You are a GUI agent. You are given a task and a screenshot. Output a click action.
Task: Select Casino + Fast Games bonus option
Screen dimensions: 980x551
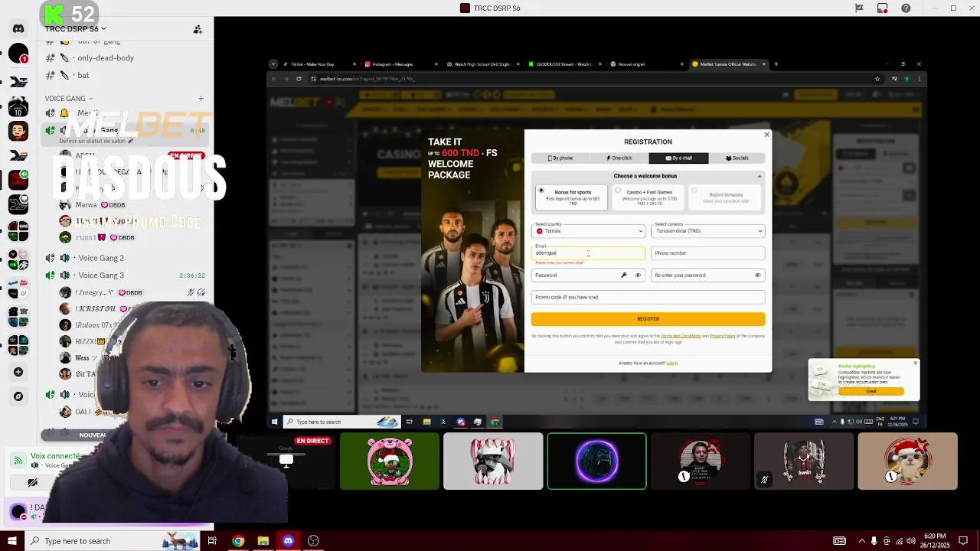[x=648, y=197]
